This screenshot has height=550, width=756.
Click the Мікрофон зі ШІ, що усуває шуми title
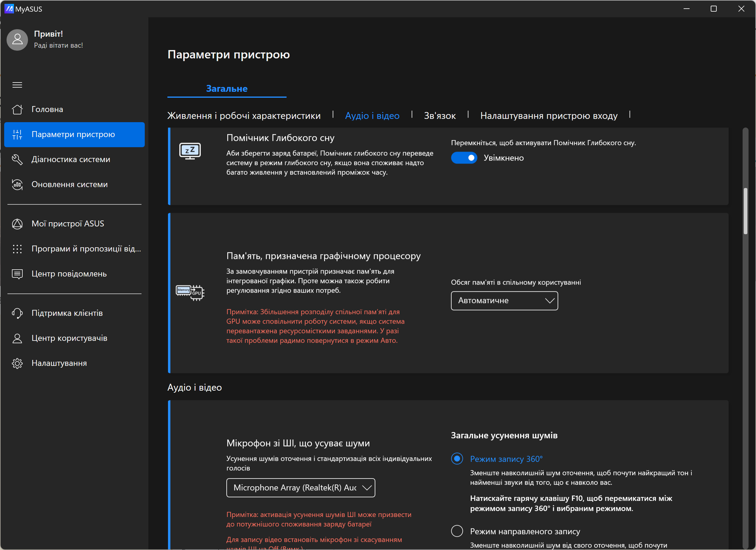click(298, 443)
